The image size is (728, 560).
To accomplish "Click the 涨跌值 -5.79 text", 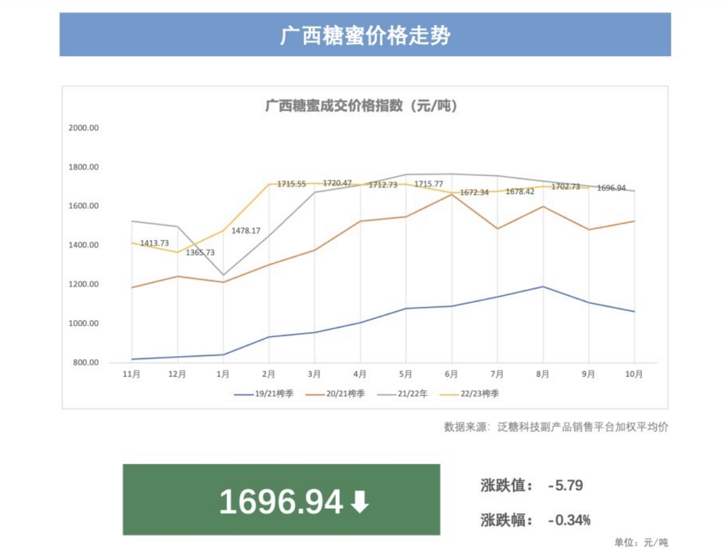I will pyautogui.click(x=531, y=486).
